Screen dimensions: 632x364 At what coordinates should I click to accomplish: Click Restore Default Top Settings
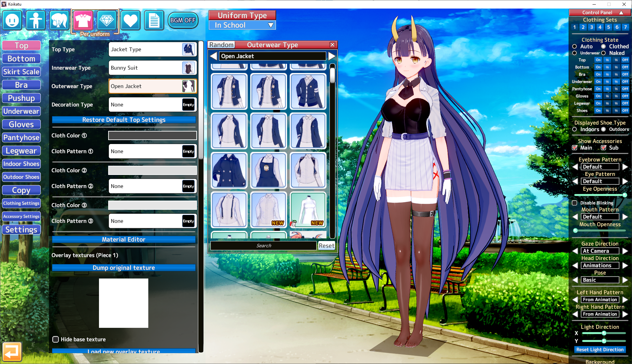tap(124, 120)
